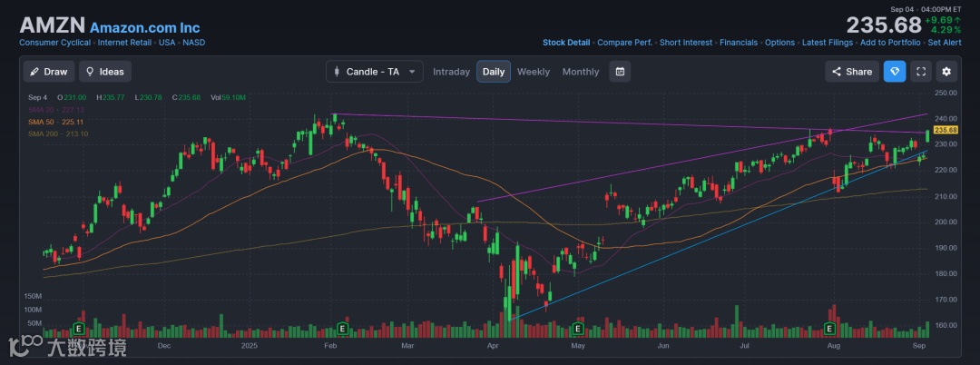Open the Internet Retail industry link
Viewport: 980px width, 365px height.
point(123,43)
